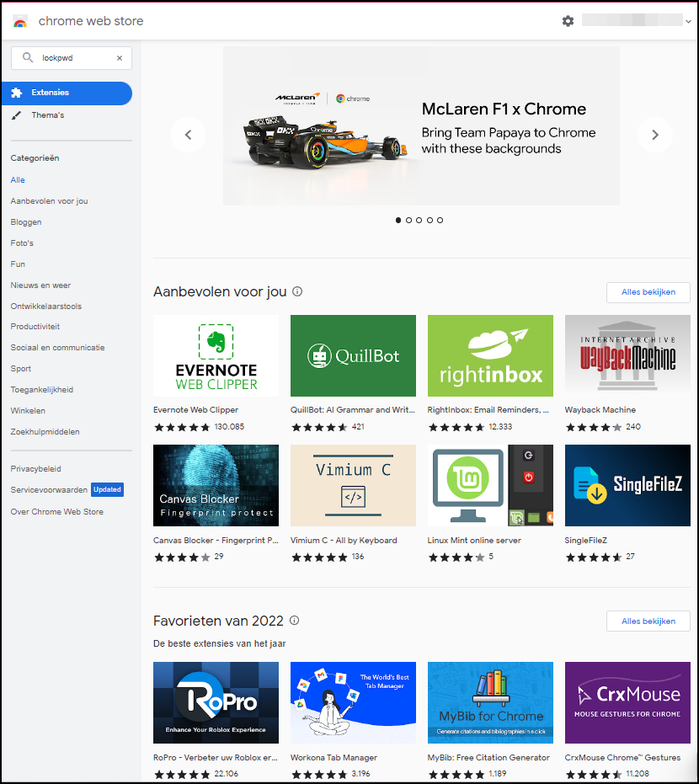Image resolution: width=699 pixels, height=784 pixels.
Task: Click info icon beside Favorieten van 2022
Action: click(295, 621)
